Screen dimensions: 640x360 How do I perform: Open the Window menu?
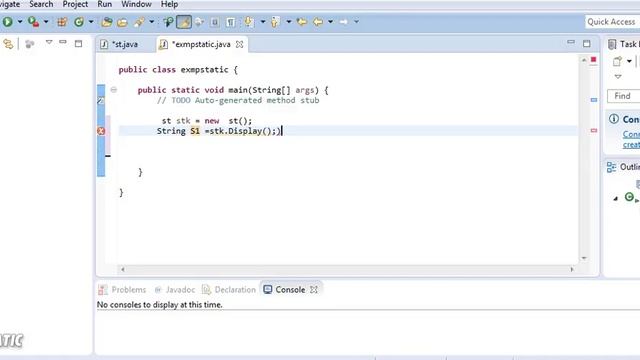point(136,4)
